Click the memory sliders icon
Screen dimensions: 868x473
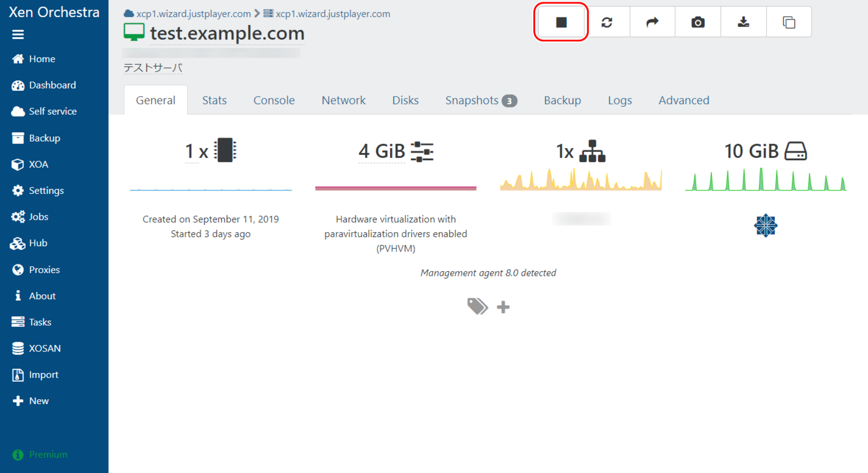[422, 152]
